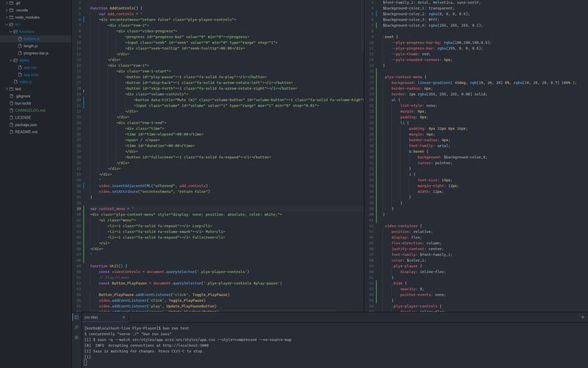This screenshot has height=368, width=588.
Task: Open package.json in the file tree
Action: (x=26, y=124)
